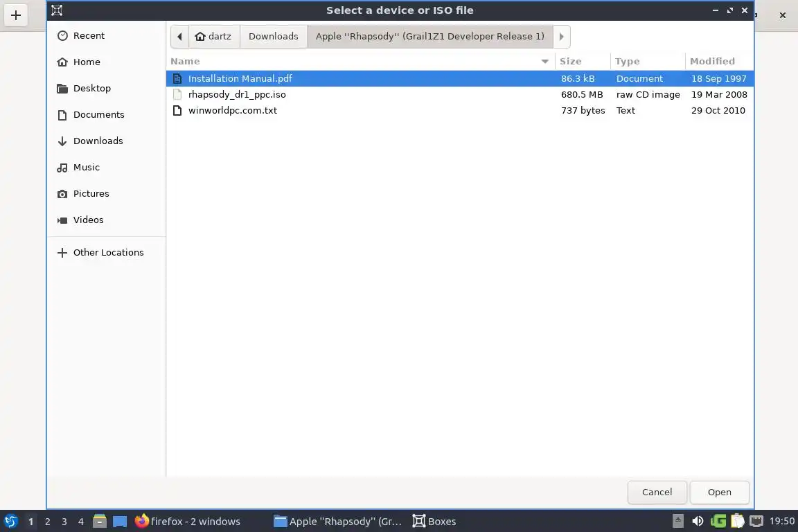Open the Music folder shortcut
The width and height of the screenshot is (798, 532).
pos(106,168)
